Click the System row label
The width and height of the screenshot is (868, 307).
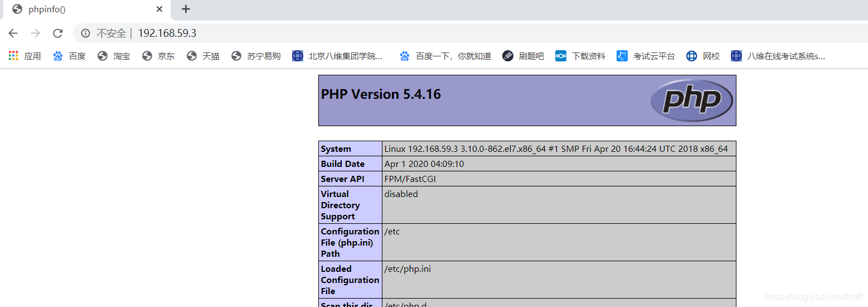(x=336, y=149)
